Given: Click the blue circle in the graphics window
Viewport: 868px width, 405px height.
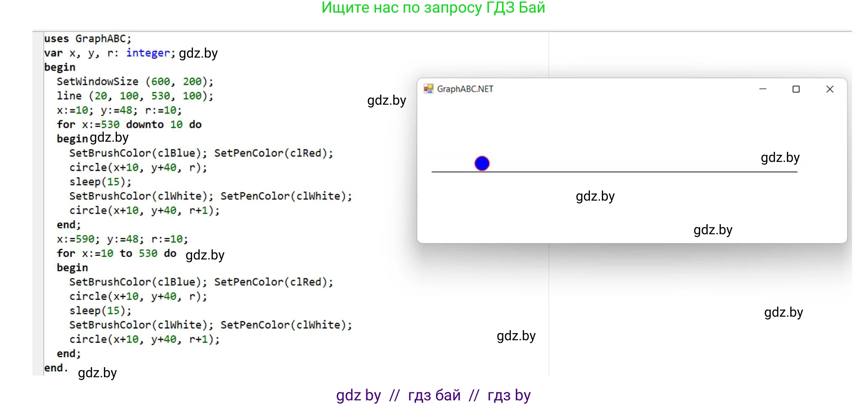Looking at the screenshot, I should click(482, 163).
